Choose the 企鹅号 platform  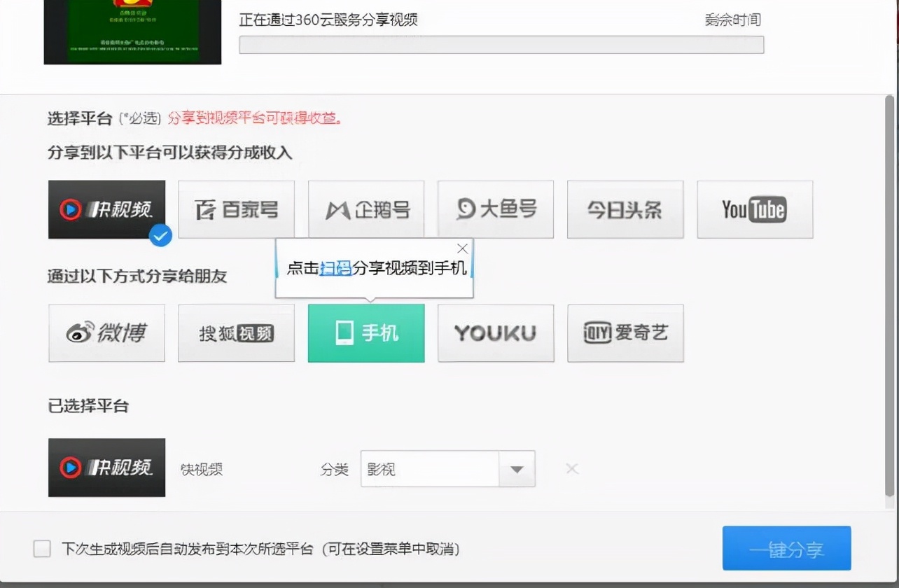click(366, 209)
